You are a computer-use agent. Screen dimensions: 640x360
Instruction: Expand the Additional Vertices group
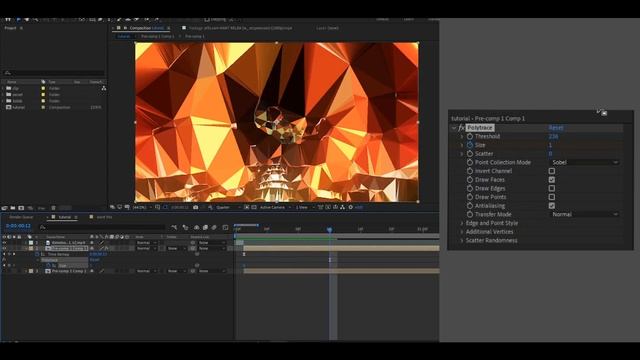pos(462,232)
